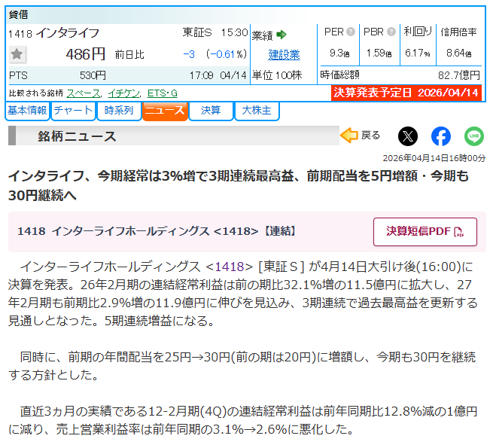Viewport: 493px width, 448px height.
Task: Click the インターライフホールディングス <1418>【連結】 title
Action: click(157, 232)
